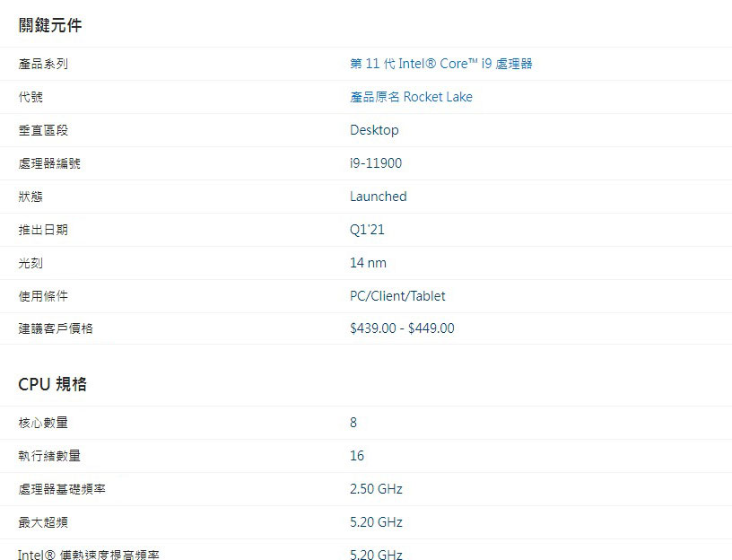The width and height of the screenshot is (732, 560).
Task: Click the 代號 row label
Action: (30, 97)
